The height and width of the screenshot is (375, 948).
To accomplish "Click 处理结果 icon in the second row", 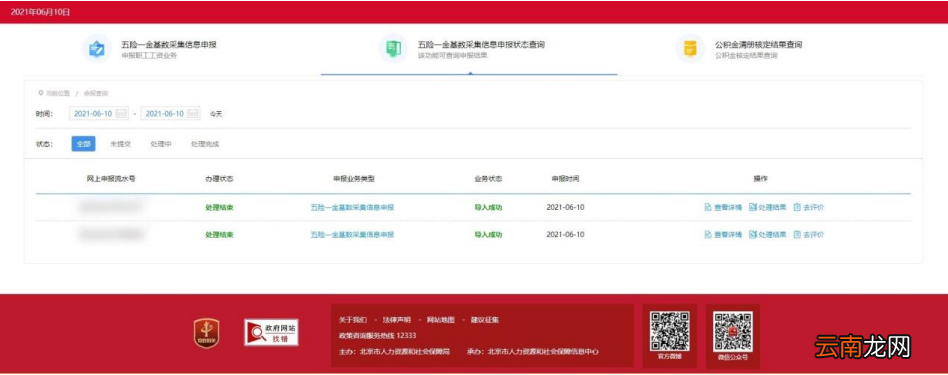I will (x=753, y=235).
